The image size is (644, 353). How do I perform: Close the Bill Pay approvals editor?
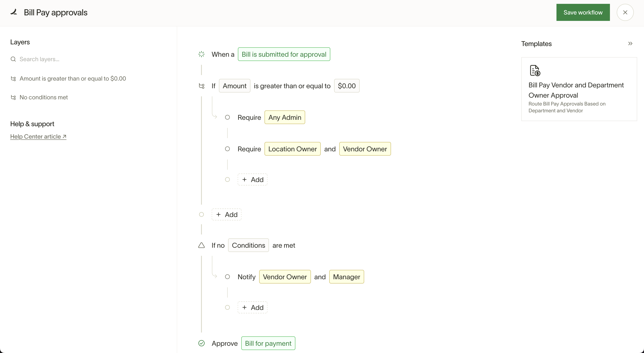pyautogui.click(x=625, y=12)
